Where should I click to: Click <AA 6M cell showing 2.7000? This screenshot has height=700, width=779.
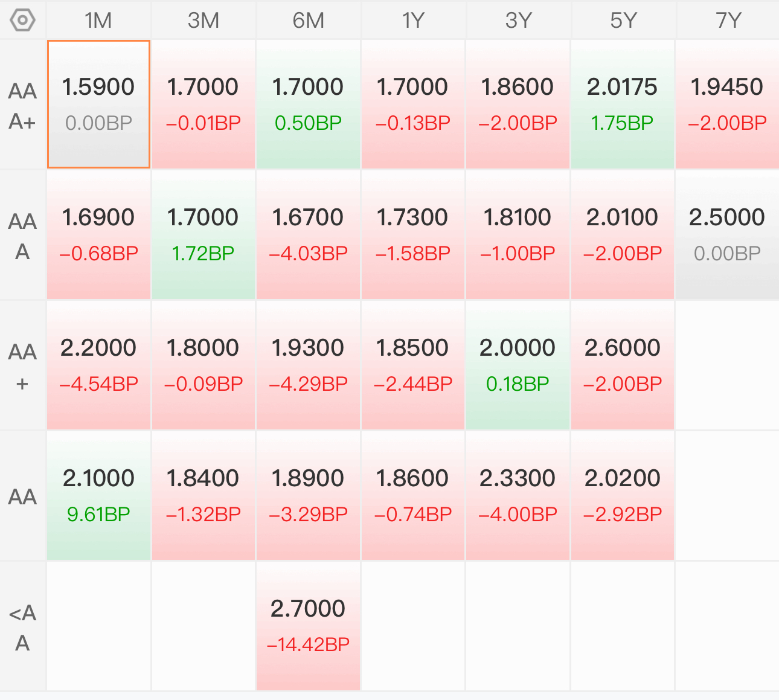309,626
